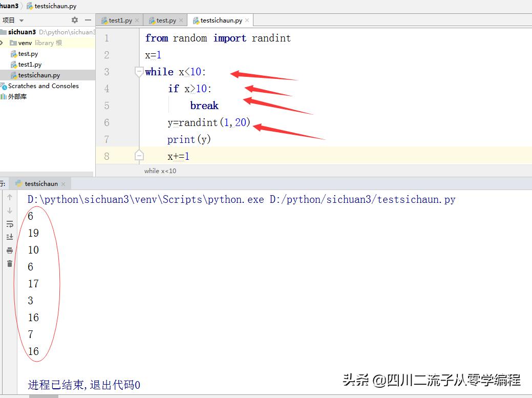Collapse the while loop code fold

click(x=139, y=72)
